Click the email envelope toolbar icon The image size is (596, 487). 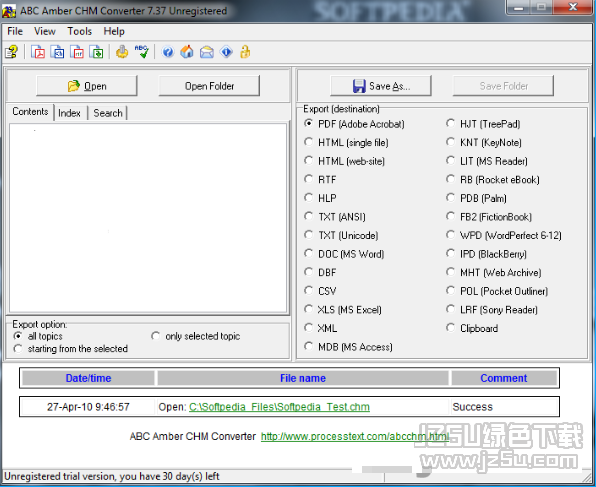[x=207, y=52]
